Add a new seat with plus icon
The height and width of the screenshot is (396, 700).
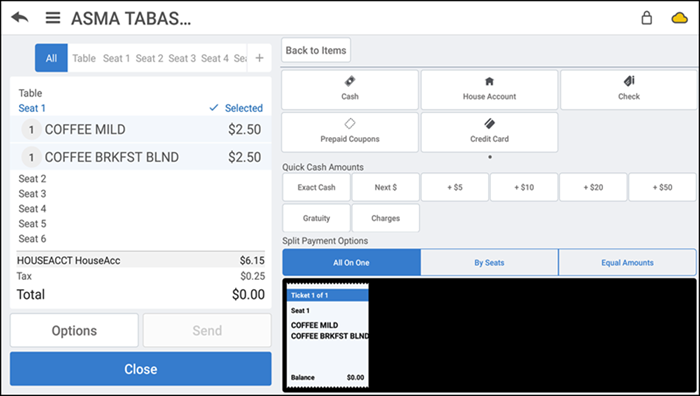pyautogui.click(x=259, y=58)
